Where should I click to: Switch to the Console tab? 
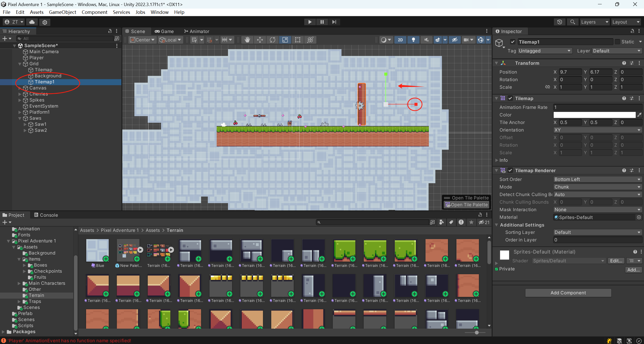[46, 215]
